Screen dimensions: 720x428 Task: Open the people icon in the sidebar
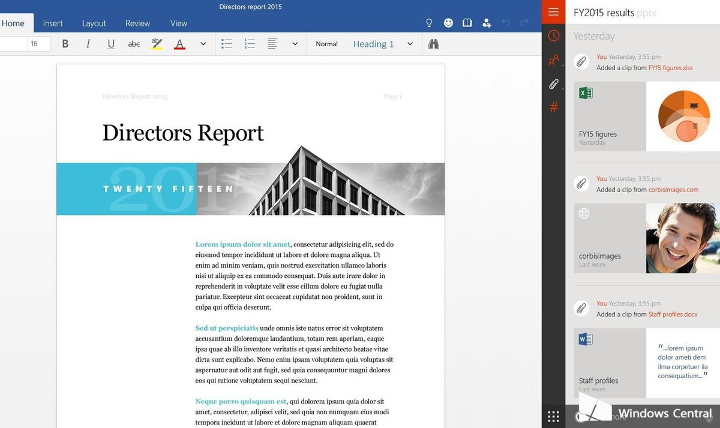tap(553, 60)
